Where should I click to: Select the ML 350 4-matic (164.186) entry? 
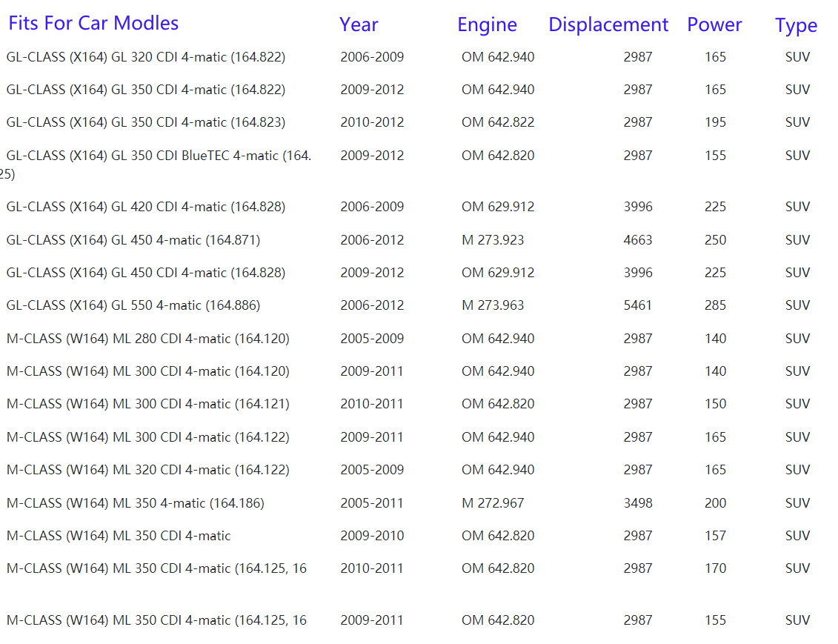coord(136,503)
